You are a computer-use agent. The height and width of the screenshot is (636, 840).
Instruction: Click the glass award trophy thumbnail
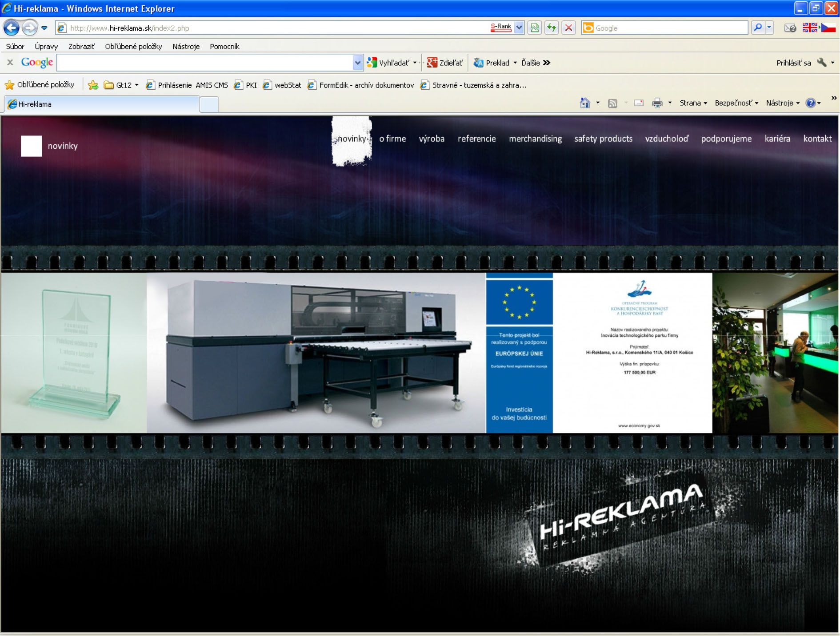[74, 353]
